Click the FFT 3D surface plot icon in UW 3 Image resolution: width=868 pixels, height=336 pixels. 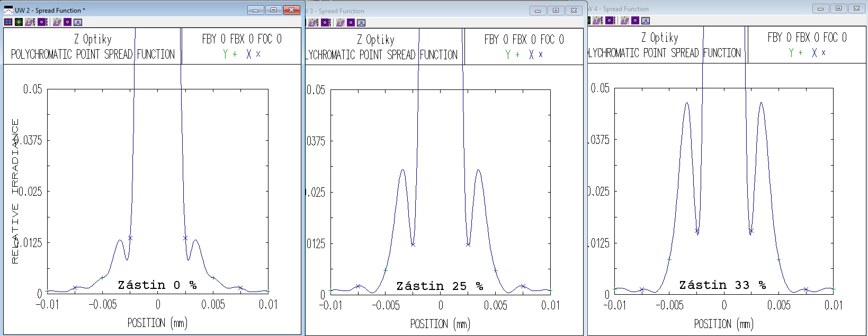pos(314,23)
